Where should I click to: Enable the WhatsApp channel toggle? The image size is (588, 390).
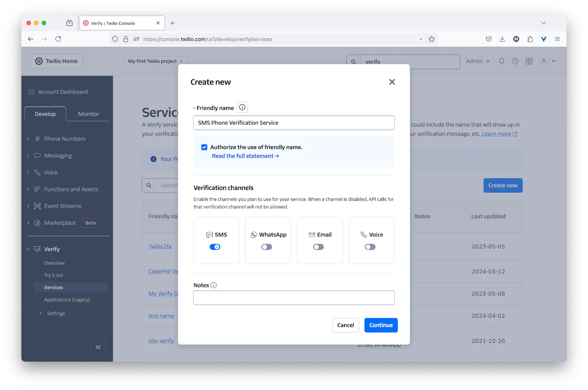coord(267,247)
